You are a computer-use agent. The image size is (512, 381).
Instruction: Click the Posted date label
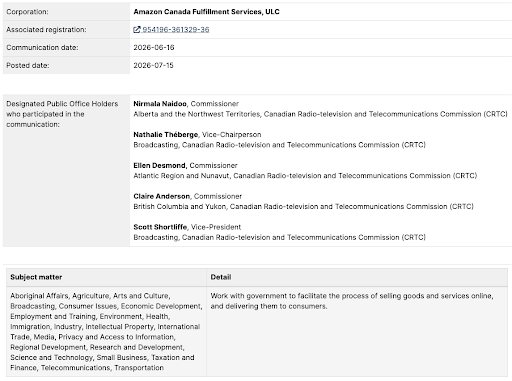point(28,65)
